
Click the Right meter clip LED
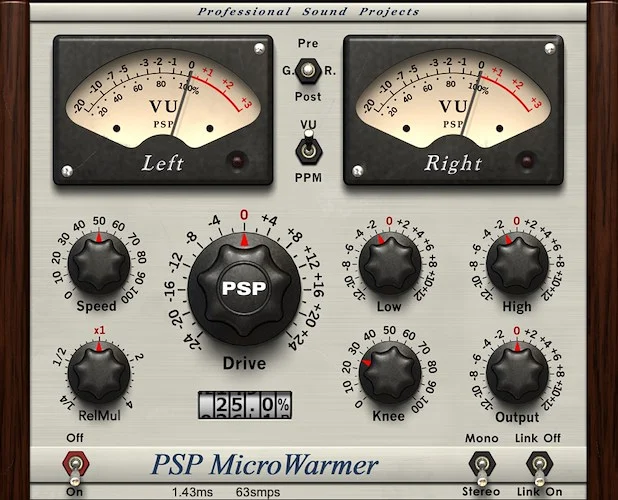click(x=527, y=161)
